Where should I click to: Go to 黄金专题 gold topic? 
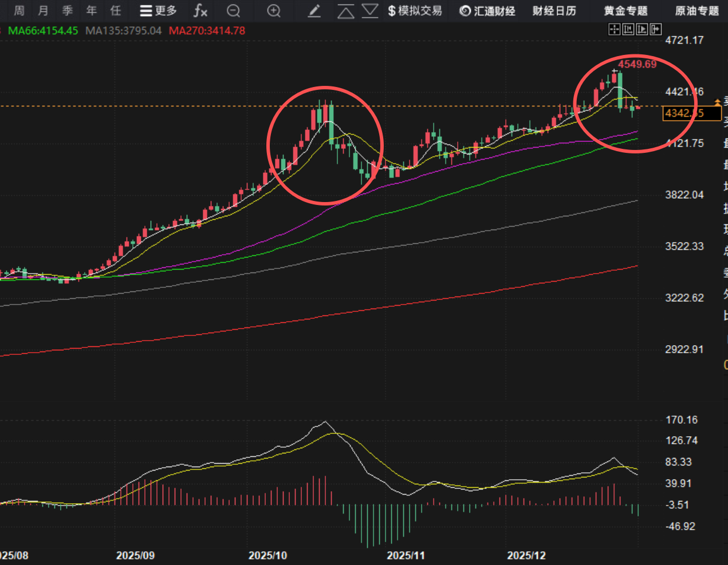pyautogui.click(x=625, y=11)
